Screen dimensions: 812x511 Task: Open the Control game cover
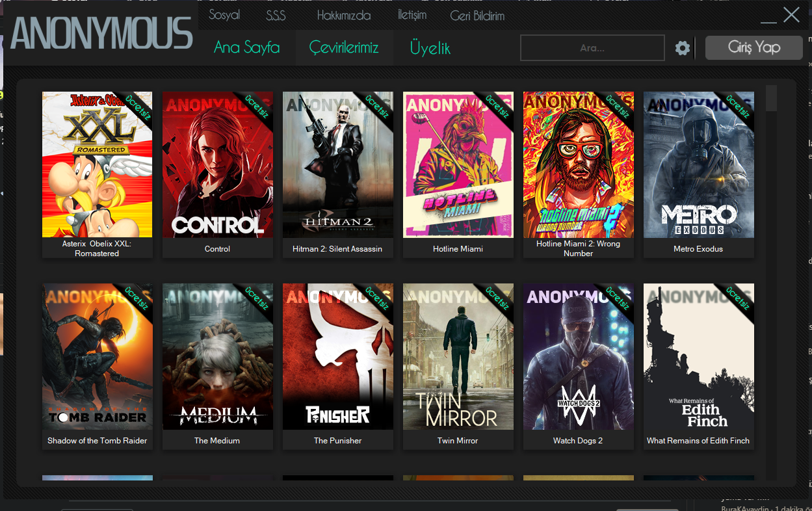tap(218, 164)
